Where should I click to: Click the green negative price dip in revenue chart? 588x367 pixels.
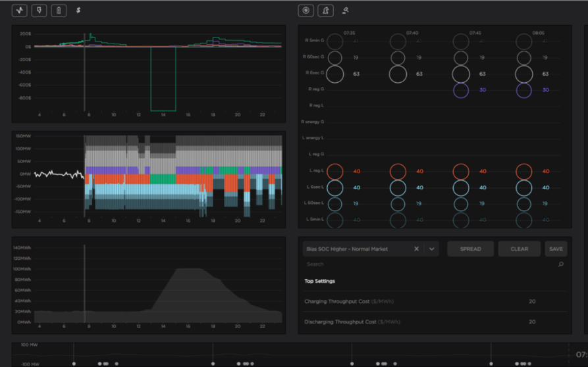point(163,79)
